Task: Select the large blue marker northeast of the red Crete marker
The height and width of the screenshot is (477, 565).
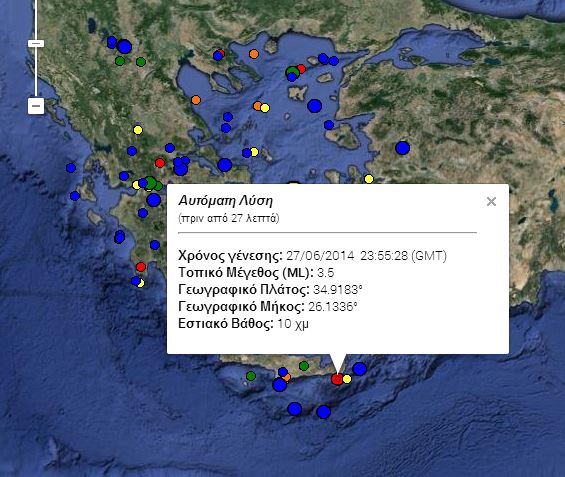Action: [x=360, y=369]
